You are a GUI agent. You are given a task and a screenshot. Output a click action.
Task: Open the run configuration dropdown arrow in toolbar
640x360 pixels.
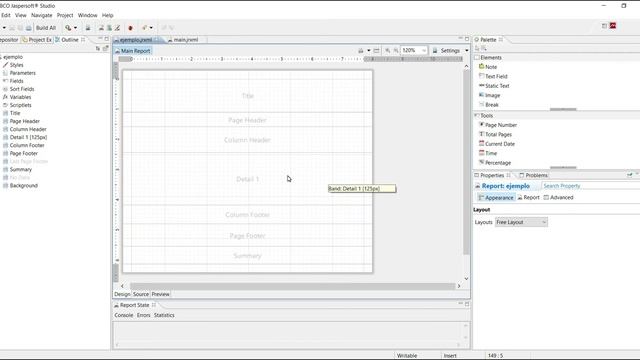point(76,28)
